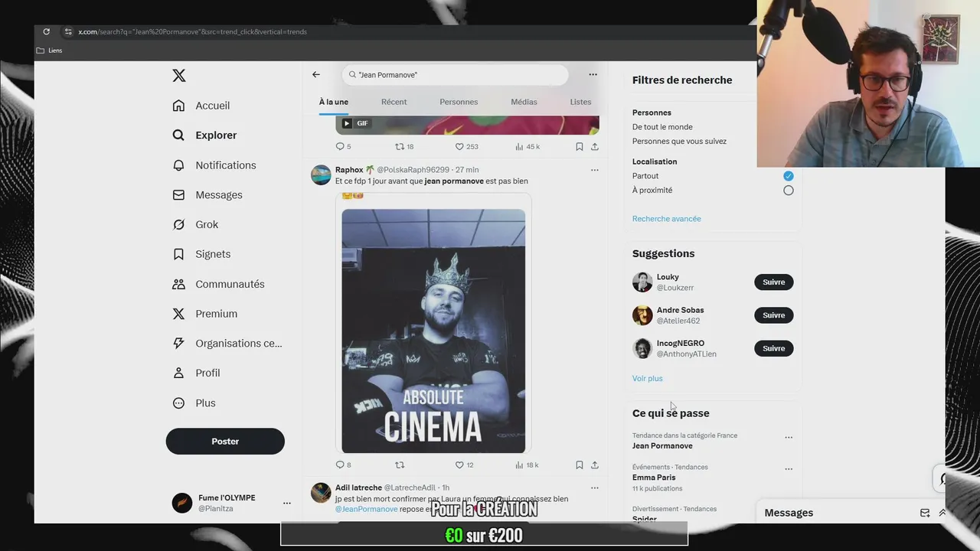Image resolution: width=980 pixels, height=551 pixels.
Task: Click the Premium X icon
Action: [178, 314]
